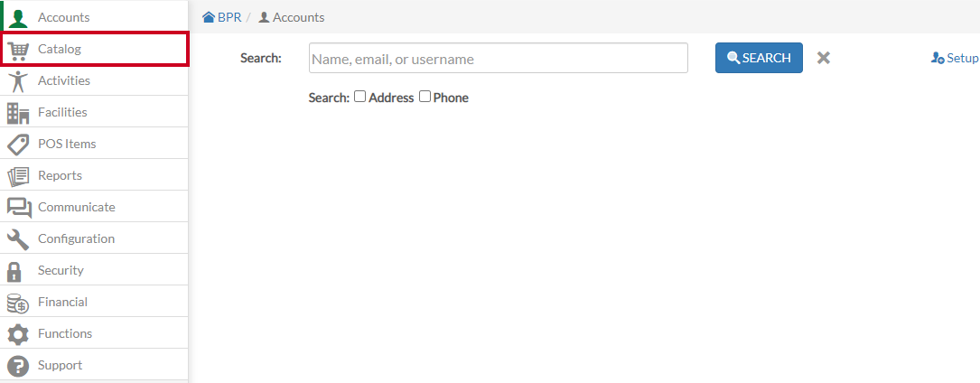The width and height of the screenshot is (980, 383).
Task: Open the Communicate chat bubbles icon
Action: tap(19, 208)
